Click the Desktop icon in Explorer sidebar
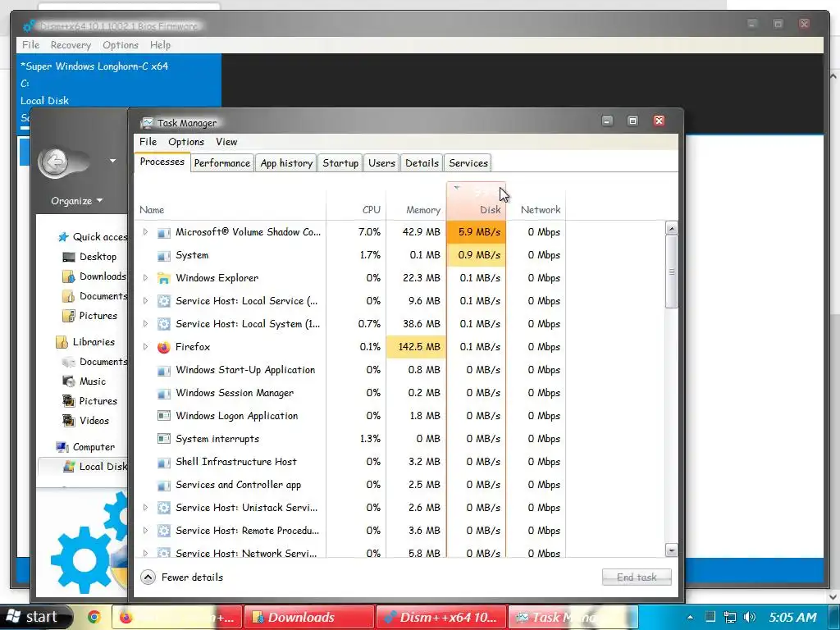 click(x=69, y=257)
